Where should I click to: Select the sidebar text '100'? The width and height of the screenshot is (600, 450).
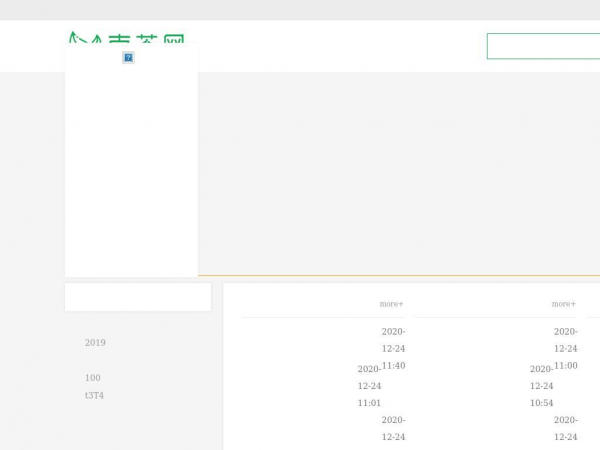click(x=93, y=378)
